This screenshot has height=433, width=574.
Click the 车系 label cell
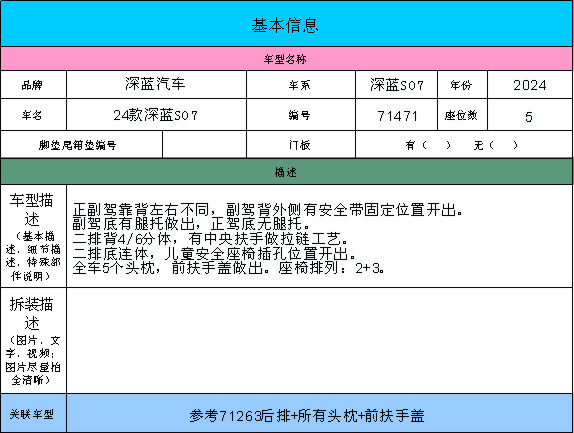click(301, 85)
